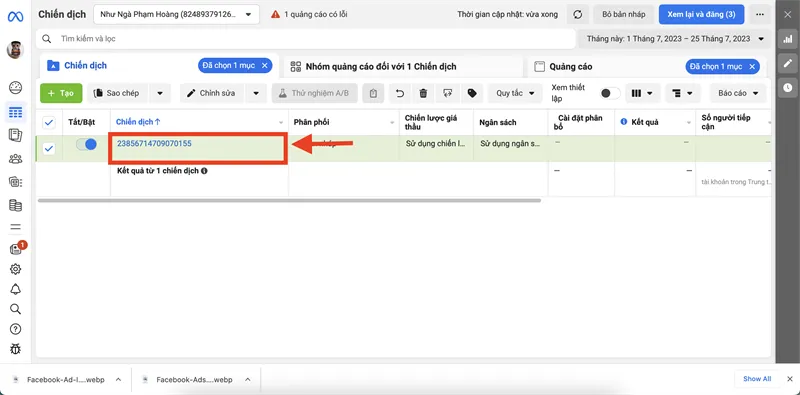Click the horizontal table scrollbar
800x395 pixels.
click(289, 201)
